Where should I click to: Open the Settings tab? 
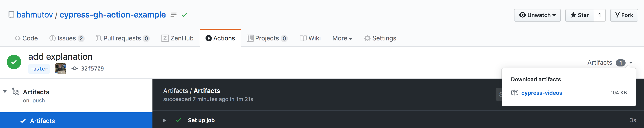(380, 38)
